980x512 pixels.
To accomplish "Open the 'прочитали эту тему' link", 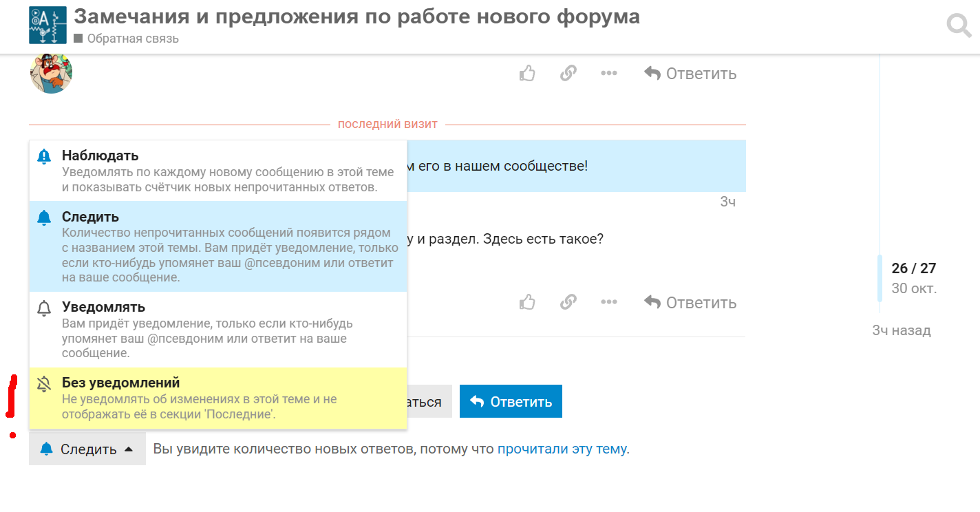I will click(x=562, y=449).
